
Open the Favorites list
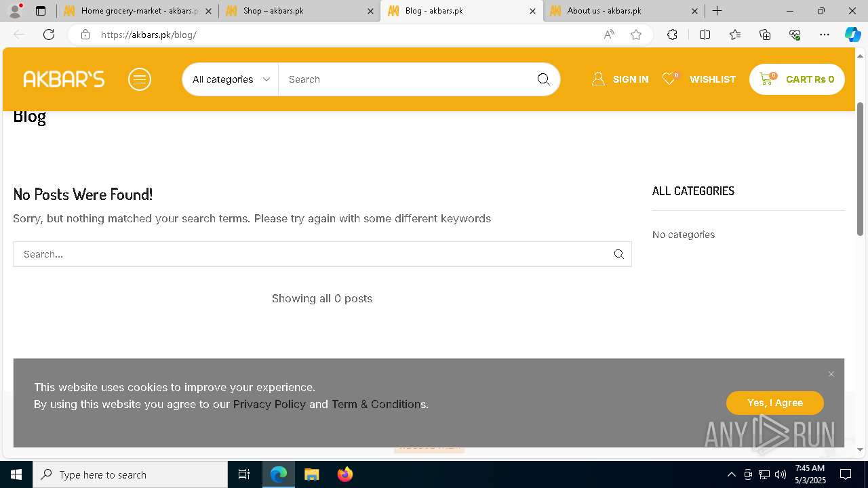pos(735,35)
